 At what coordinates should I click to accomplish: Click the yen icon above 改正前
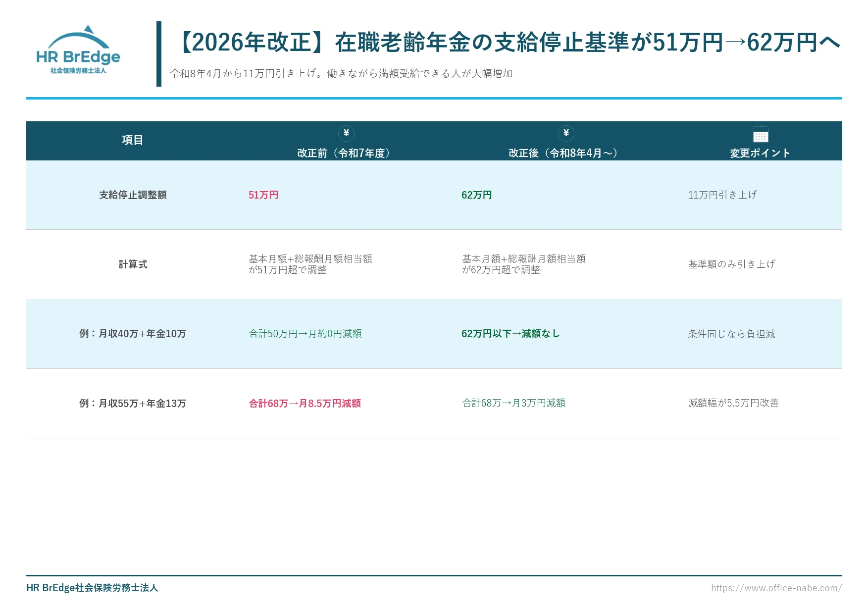click(346, 133)
